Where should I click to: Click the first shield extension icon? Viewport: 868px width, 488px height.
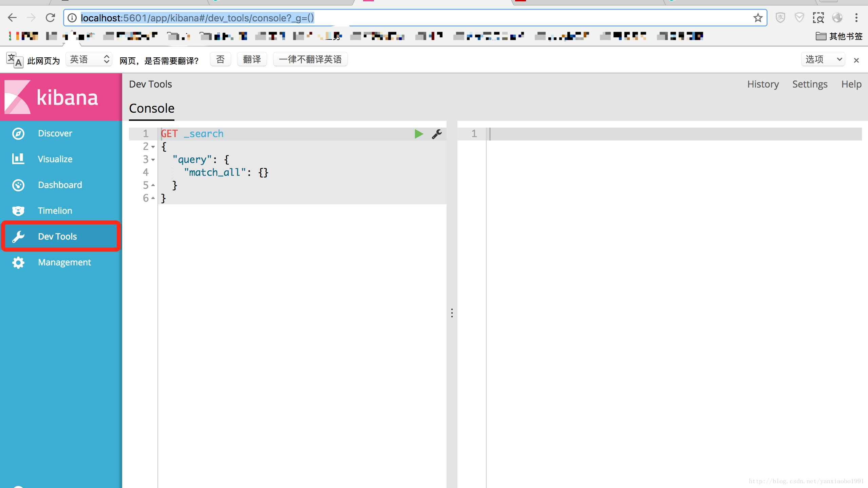coord(780,18)
